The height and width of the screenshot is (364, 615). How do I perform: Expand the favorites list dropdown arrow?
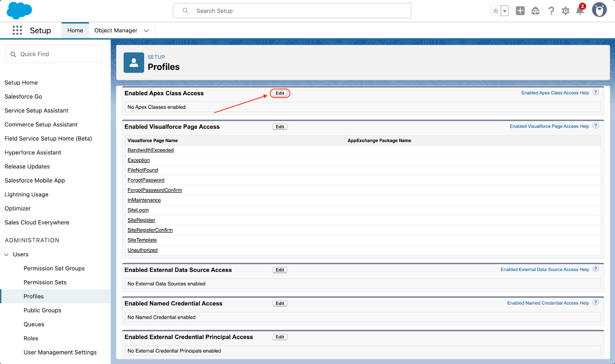pyautogui.click(x=505, y=11)
